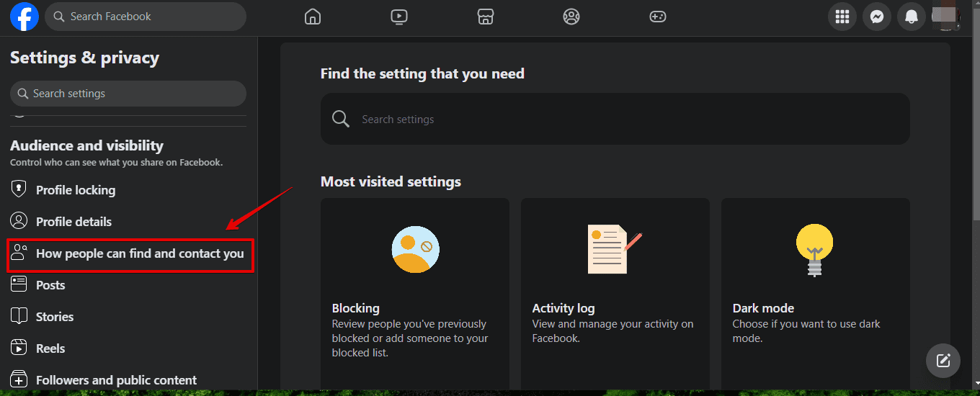This screenshot has height=396, width=980.
Task: Open the notifications bell icon
Action: pyautogui.click(x=912, y=17)
